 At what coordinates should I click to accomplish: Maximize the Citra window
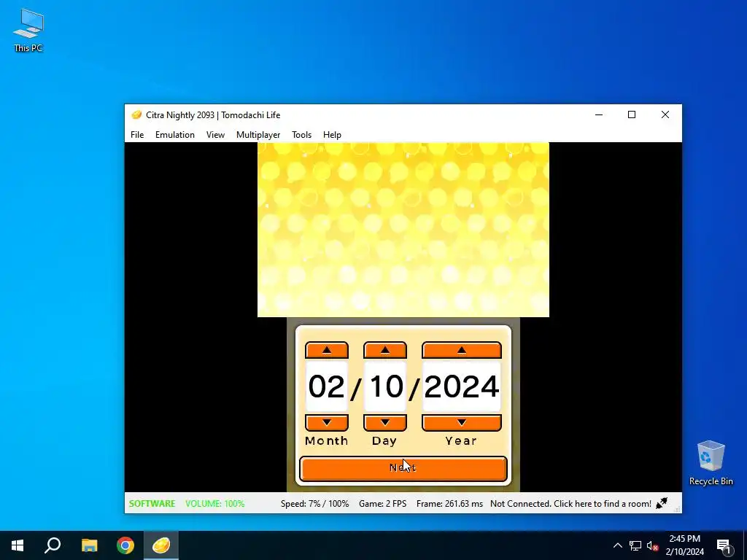click(632, 114)
